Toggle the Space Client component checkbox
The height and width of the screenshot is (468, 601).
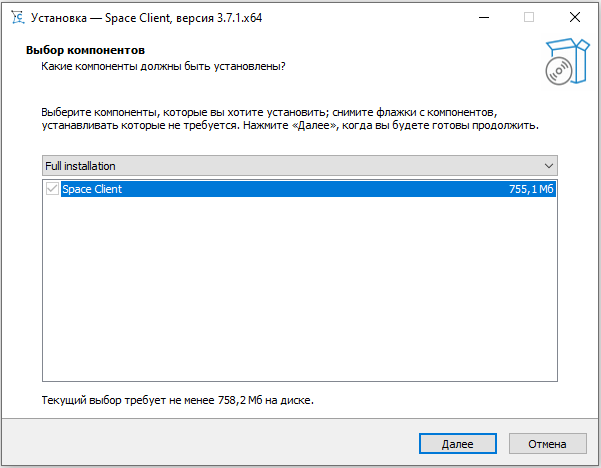coord(52,189)
